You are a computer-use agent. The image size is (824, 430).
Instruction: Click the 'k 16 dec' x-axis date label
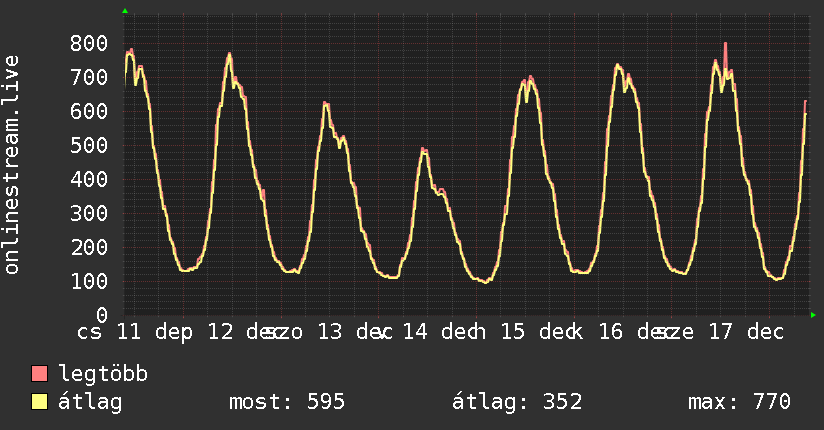pyautogui.click(x=622, y=332)
